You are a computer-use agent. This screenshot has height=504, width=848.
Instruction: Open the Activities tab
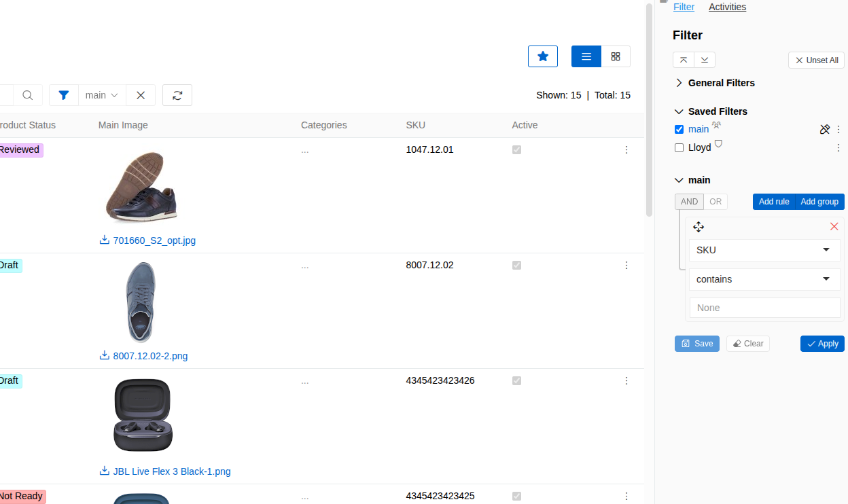(x=727, y=7)
